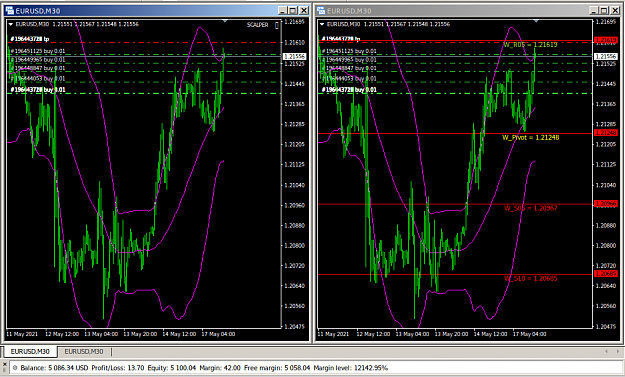625x377 pixels.
Task: Select order #196444053 buy 0.01 in left chart
Action: pos(38,79)
